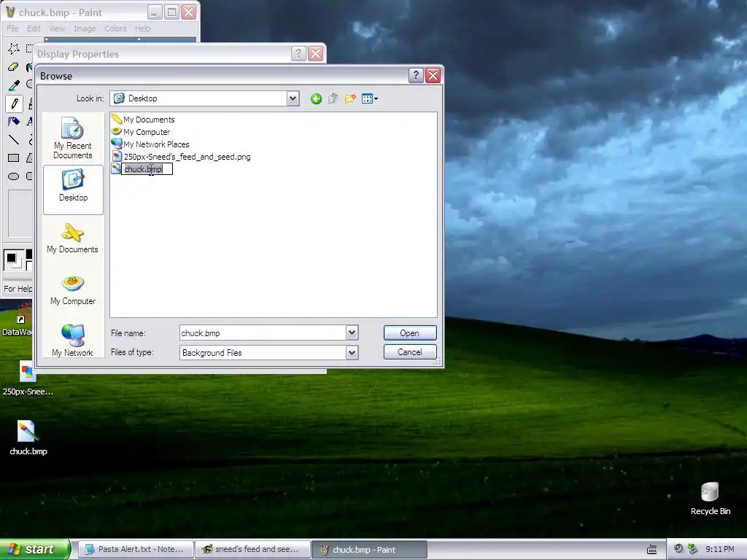This screenshot has width=747, height=560.
Task: Choose the Rectangle shape tool in Paint
Action: tap(13, 157)
